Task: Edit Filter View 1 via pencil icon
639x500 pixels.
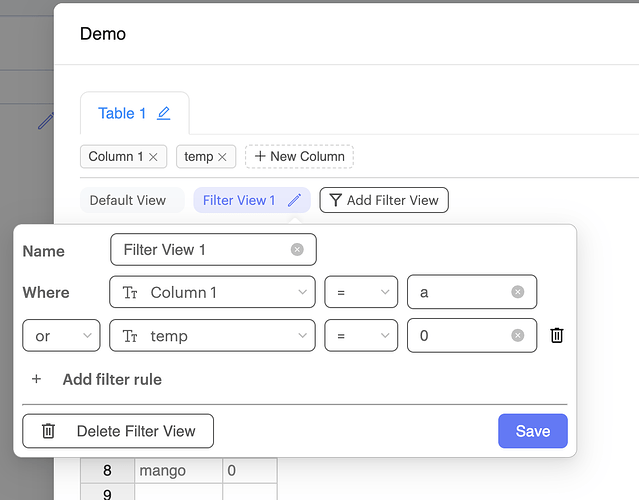Action: [x=294, y=200]
